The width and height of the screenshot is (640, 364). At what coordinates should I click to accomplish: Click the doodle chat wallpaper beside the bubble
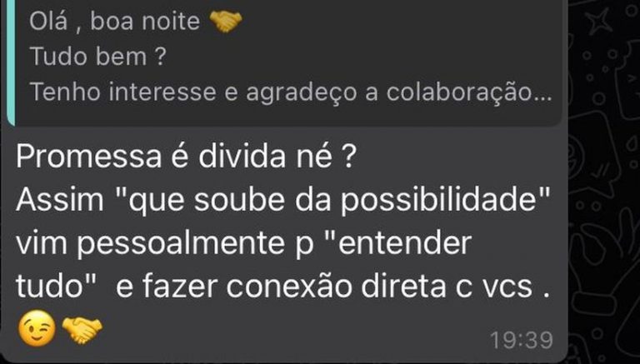(604, 183)
